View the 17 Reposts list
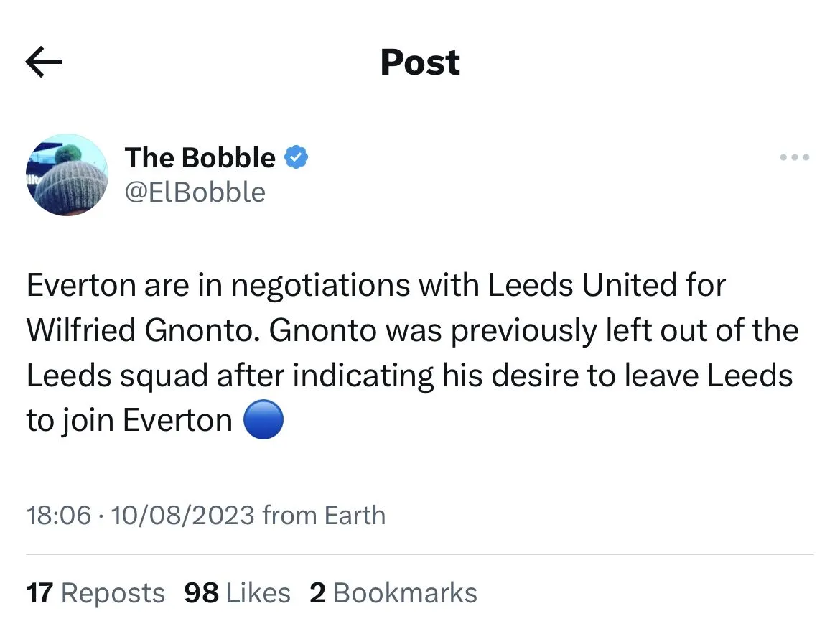Viewport: 840px width, 624px height. coord(95,593)
